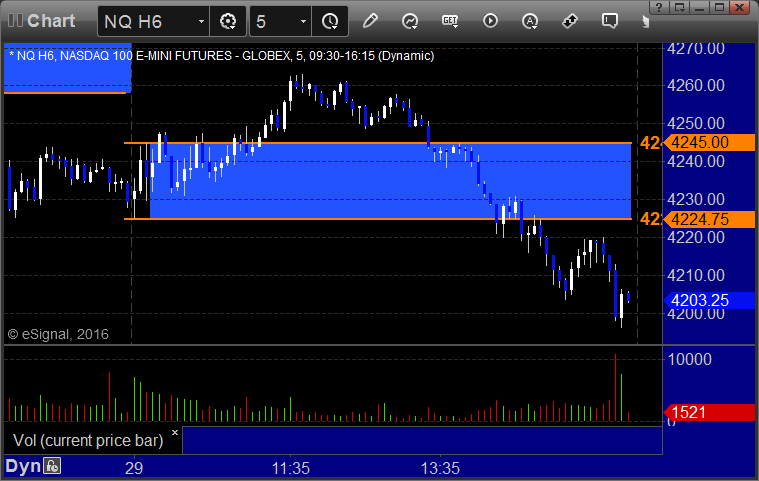Click the 11:35 time axis label
This screenshot has width=759, height=481.
pos(290,468)
